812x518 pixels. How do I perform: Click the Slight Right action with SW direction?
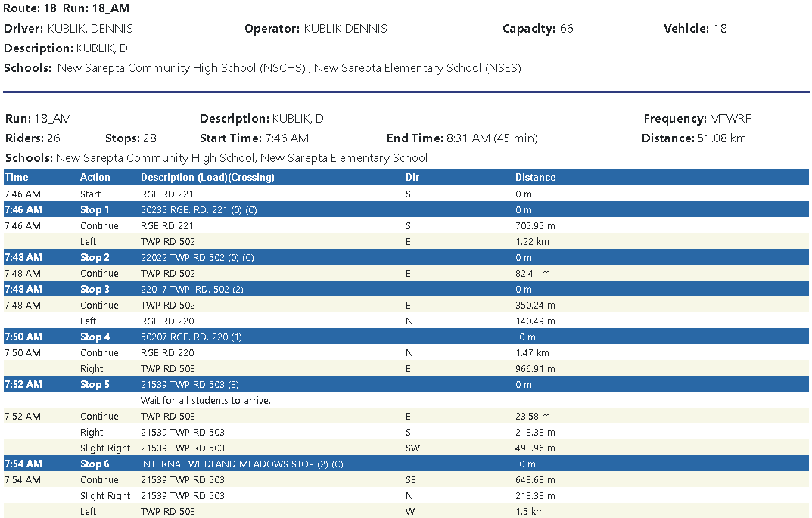click(105, 448)
